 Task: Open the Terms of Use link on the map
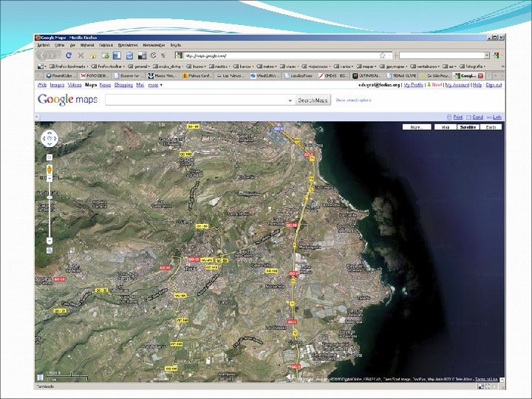point(486,379)
